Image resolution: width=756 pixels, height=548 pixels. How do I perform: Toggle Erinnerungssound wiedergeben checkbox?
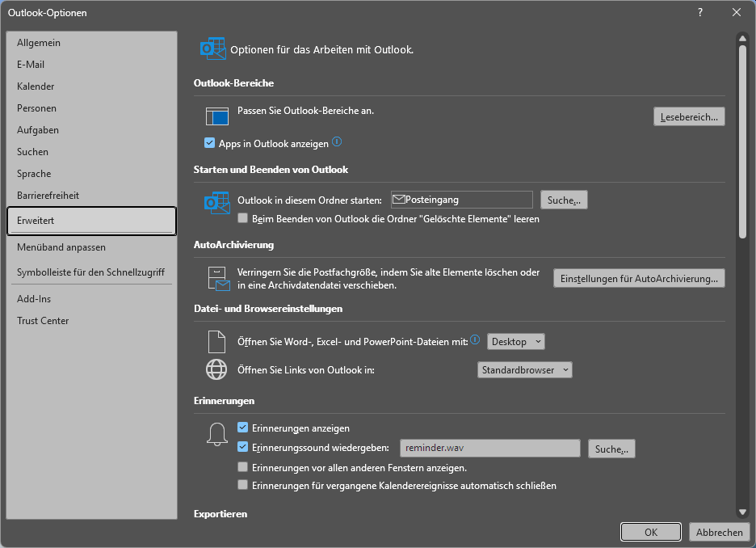pyautogui.click(x=242, y=447)
